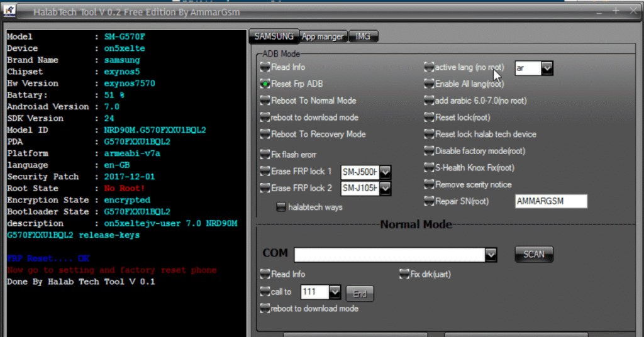This screenshot has width=644, height=337.
Task: Click the AMMARGSM serial number field
Action: pos(551,201)
